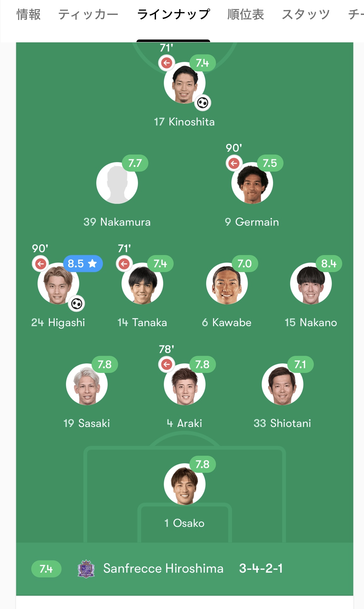This screenshot has height=609, width=364.
Task: Click Shiotani's 7.1 rating badge
Action: [x=300, y=364]
